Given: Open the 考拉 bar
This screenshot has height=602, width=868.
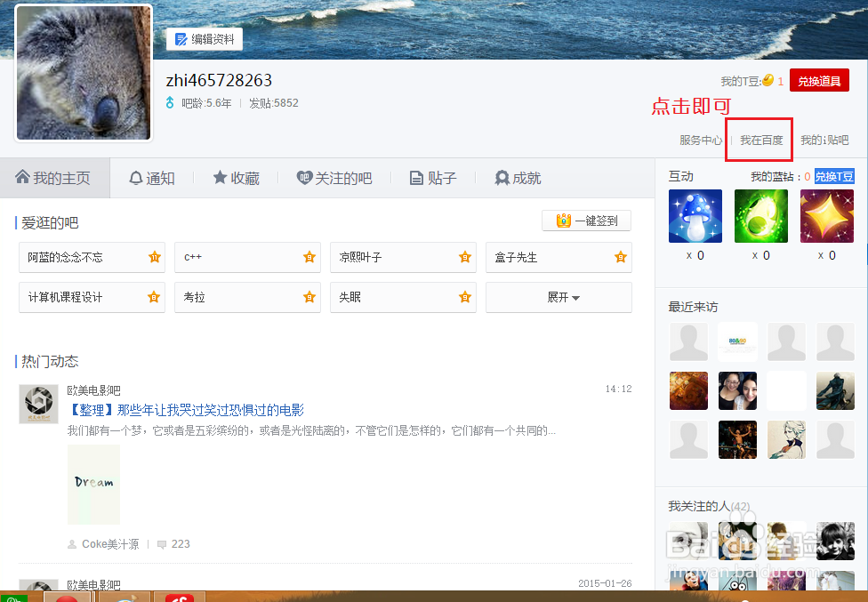Looking at the screenshot, I should pyautogui.click(x=247, y=297).
